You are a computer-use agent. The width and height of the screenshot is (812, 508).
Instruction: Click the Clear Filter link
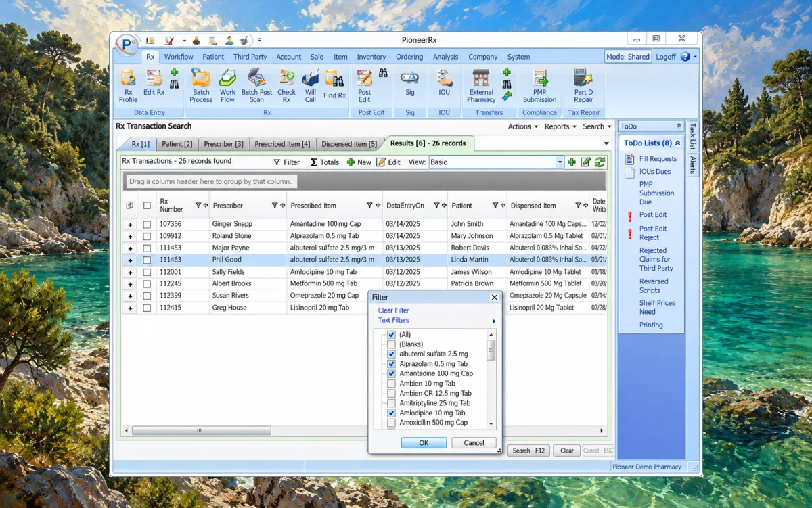(393, 310)
